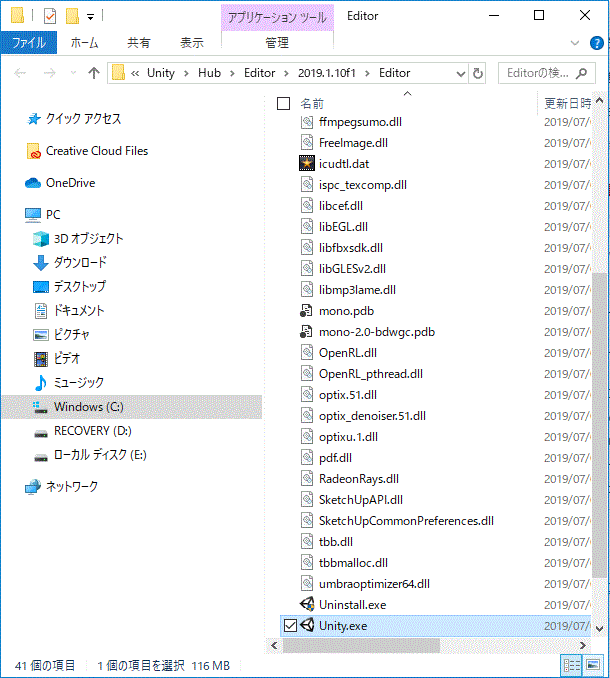Sort files by 名前 column header
This screenshot has height=678, width=610.
312,104
